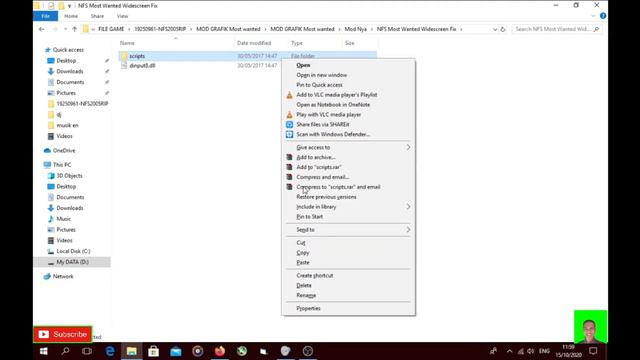Open Local Disk (C:) in the sidebar

click(x=73, y=251)
